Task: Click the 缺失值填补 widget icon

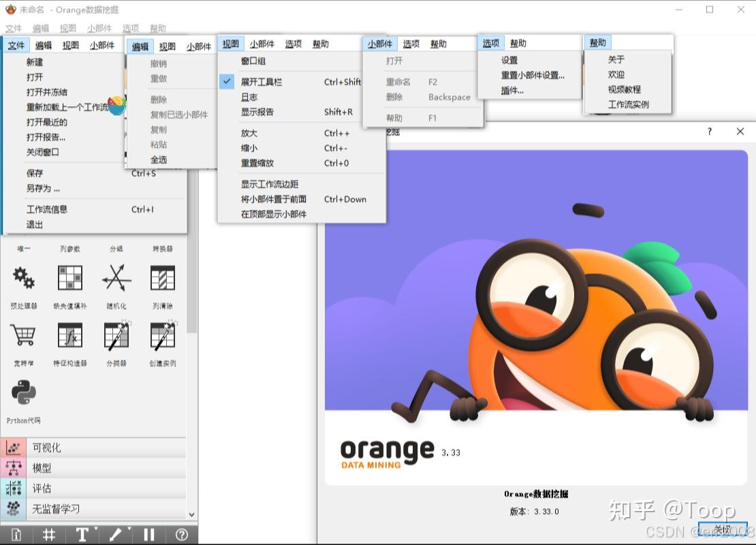Action: pyautogui.click(x=69, y=278)
